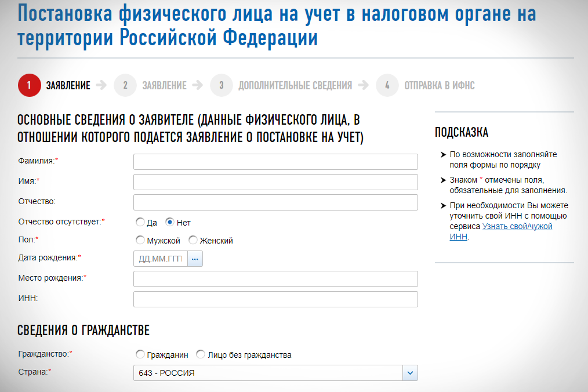Open the Узнать свой/чужой ИНН link
Image resolution: width=588 pixels, height=392 pixels.
point(517,227)
